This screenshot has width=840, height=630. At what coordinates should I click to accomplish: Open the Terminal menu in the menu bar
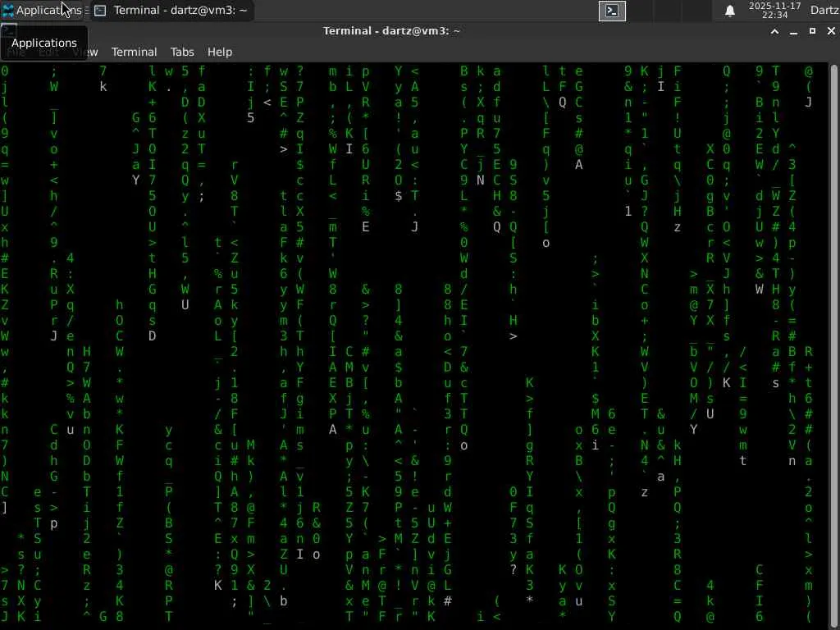point(134,52)
